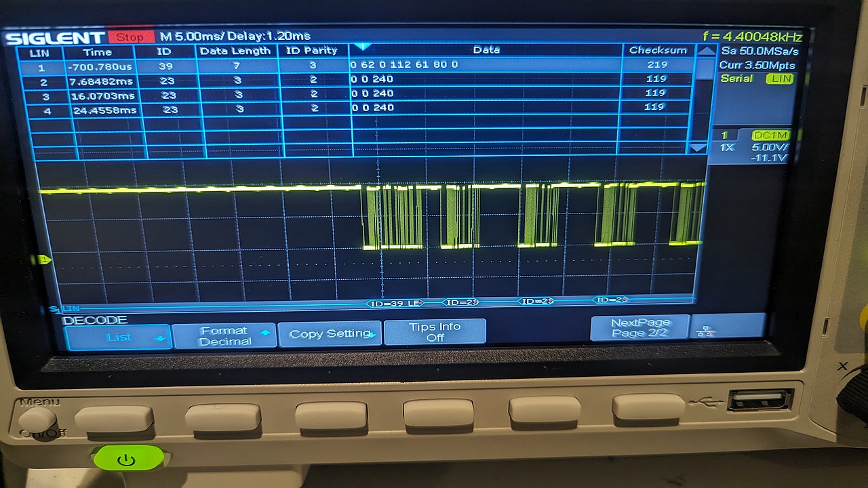Click the trigger position marker above the Data column

pyautogui.click(x=363, y=47)
